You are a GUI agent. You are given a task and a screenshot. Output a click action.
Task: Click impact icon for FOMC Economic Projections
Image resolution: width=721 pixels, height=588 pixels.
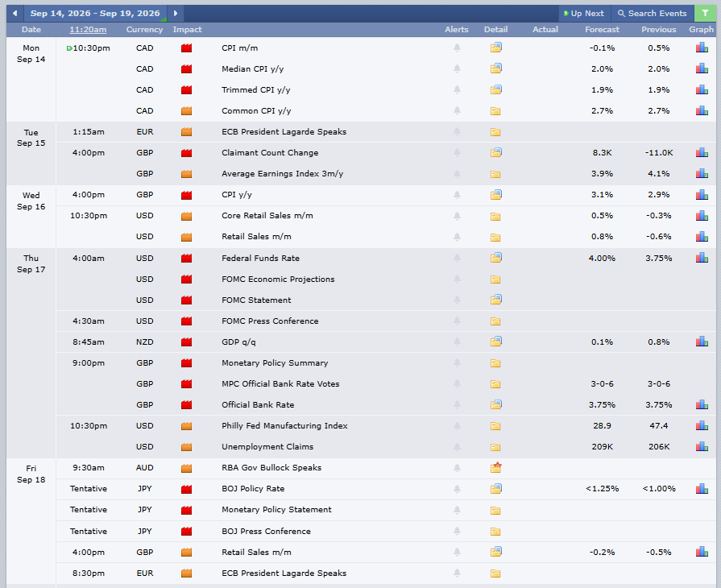point(186,279)
